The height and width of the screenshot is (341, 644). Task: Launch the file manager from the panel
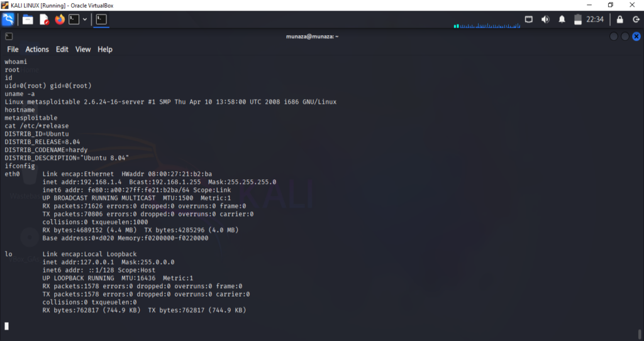point(28,19)
